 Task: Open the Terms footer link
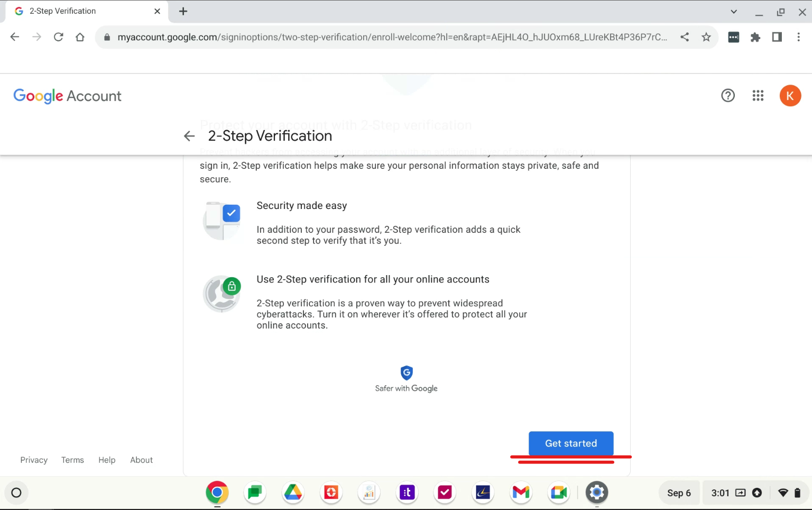pos(72,460)
